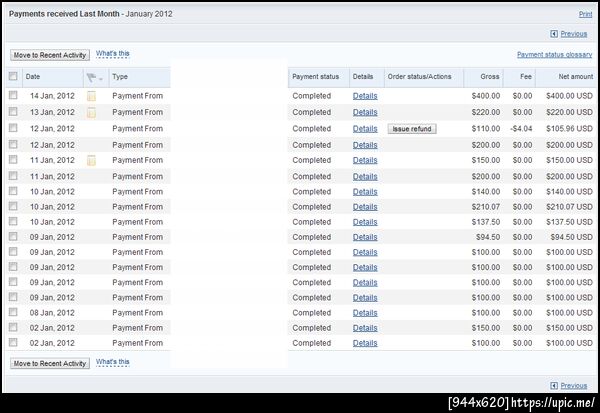
Task: Check the 13 Jan $220.00 payment checkbox
Action: tap(13, 111)
